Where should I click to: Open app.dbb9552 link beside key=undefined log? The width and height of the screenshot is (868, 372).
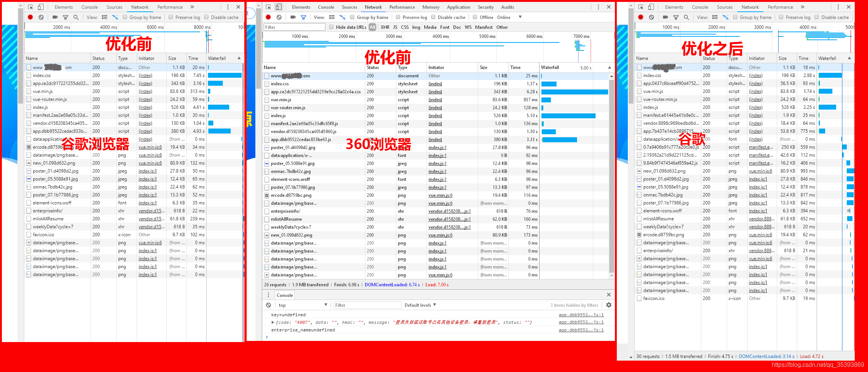click(x=581, y=315)
